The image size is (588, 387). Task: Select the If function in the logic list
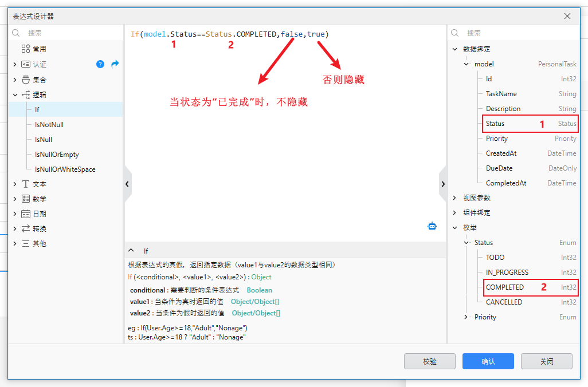point(37,109)
